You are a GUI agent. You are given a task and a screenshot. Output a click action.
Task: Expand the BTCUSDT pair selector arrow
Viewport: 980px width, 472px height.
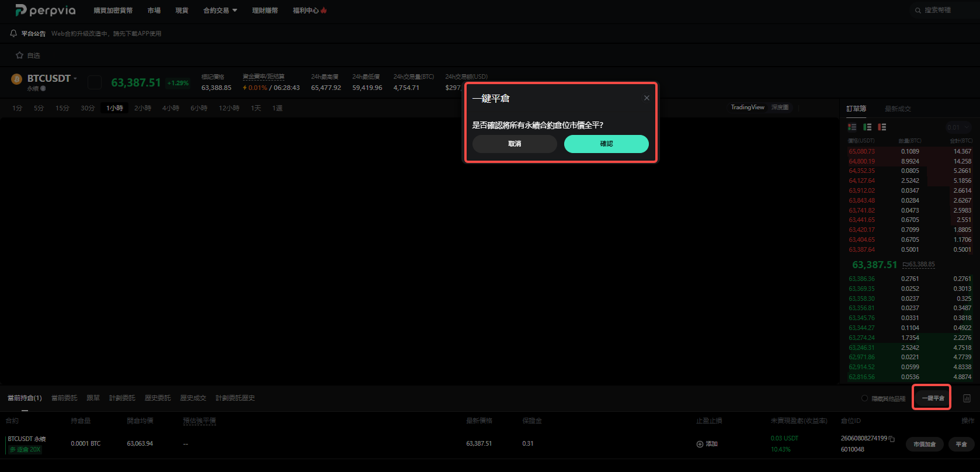pos(75,78)
